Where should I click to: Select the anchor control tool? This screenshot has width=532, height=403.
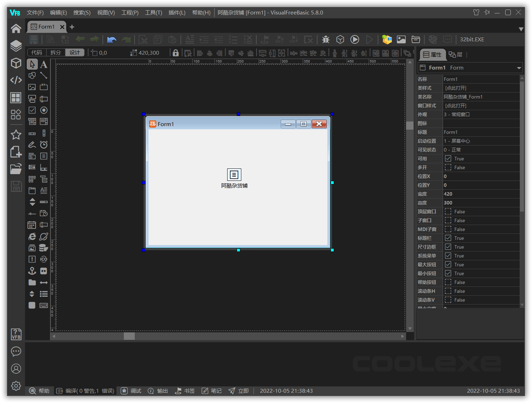coord(32,271)
